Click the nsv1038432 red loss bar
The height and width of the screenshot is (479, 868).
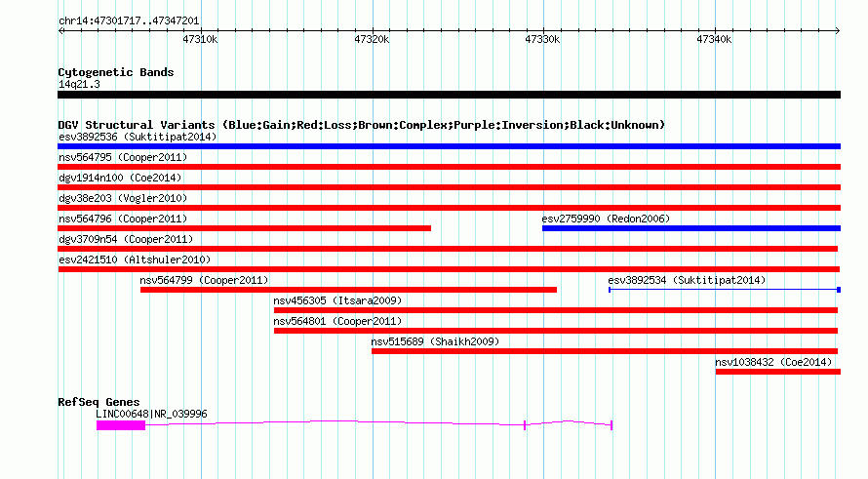[778, 372]
